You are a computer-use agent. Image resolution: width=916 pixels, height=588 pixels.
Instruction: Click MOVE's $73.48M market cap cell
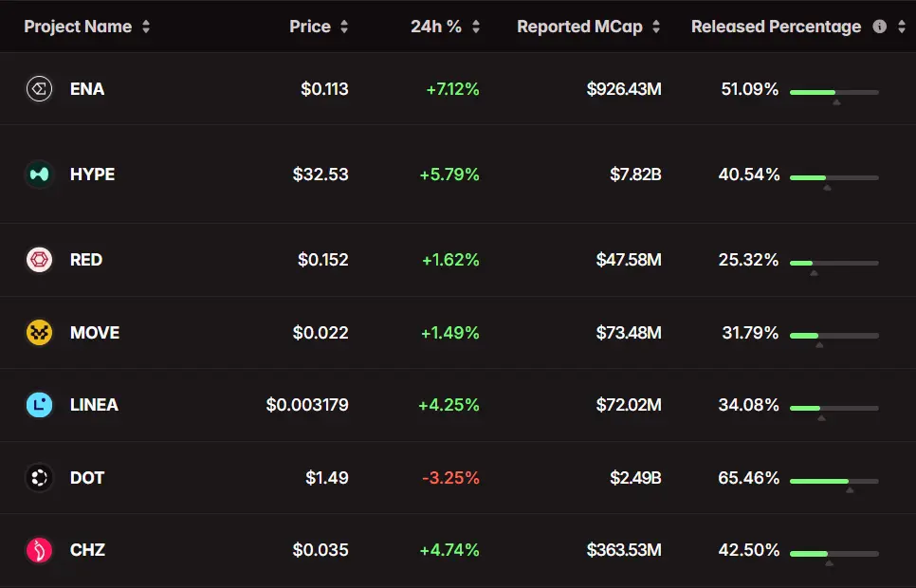(628, 333)
